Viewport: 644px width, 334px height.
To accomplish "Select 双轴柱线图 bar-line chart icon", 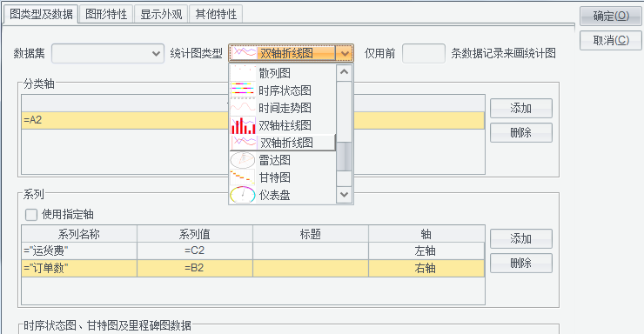I will pos(243,125).
